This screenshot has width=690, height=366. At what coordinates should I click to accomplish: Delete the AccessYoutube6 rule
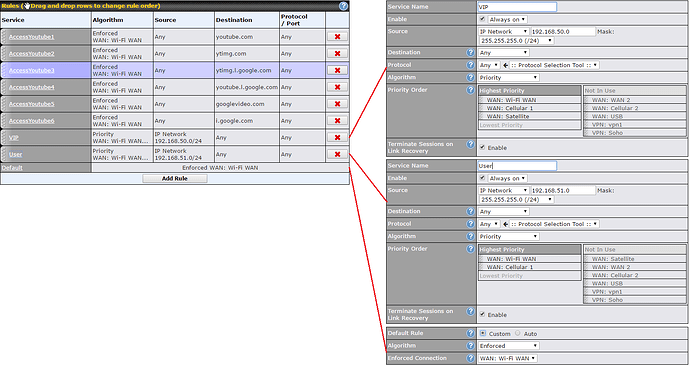[337, 121]
